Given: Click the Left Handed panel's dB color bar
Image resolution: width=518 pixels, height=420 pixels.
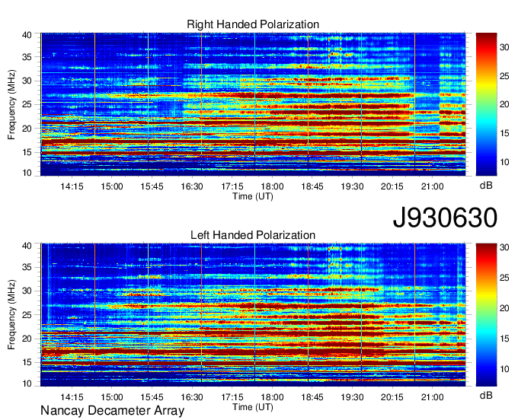Looking at the screenshot, I should 486,315.
